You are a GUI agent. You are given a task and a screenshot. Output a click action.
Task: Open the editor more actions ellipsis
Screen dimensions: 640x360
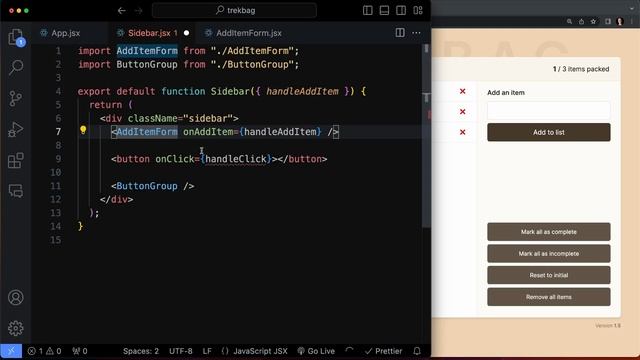[416, 33]
